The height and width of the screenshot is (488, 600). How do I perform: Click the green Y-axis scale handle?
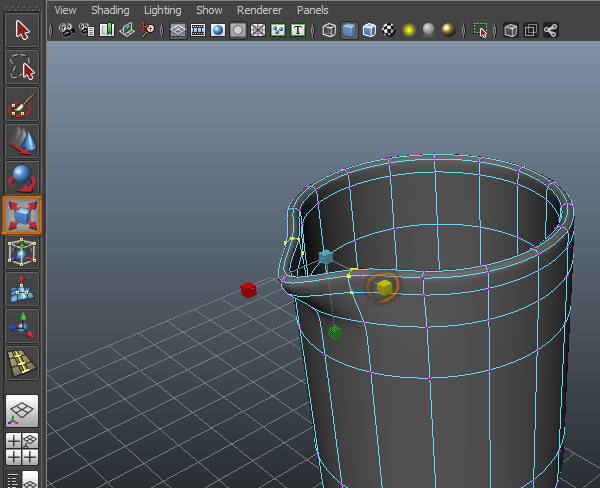335,332
